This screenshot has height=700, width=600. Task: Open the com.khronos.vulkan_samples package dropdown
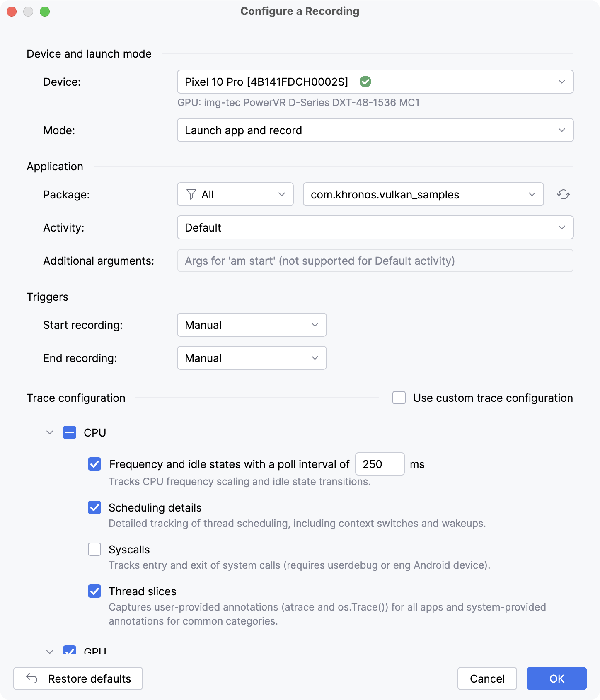423,194
